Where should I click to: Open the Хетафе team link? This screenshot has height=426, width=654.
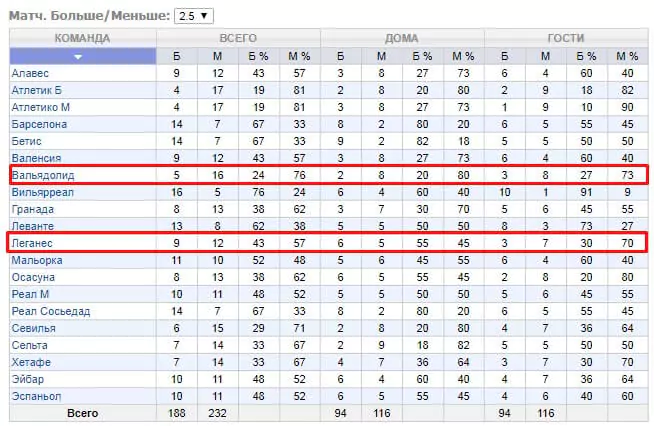pyautogui.click(x=31, y=362)
